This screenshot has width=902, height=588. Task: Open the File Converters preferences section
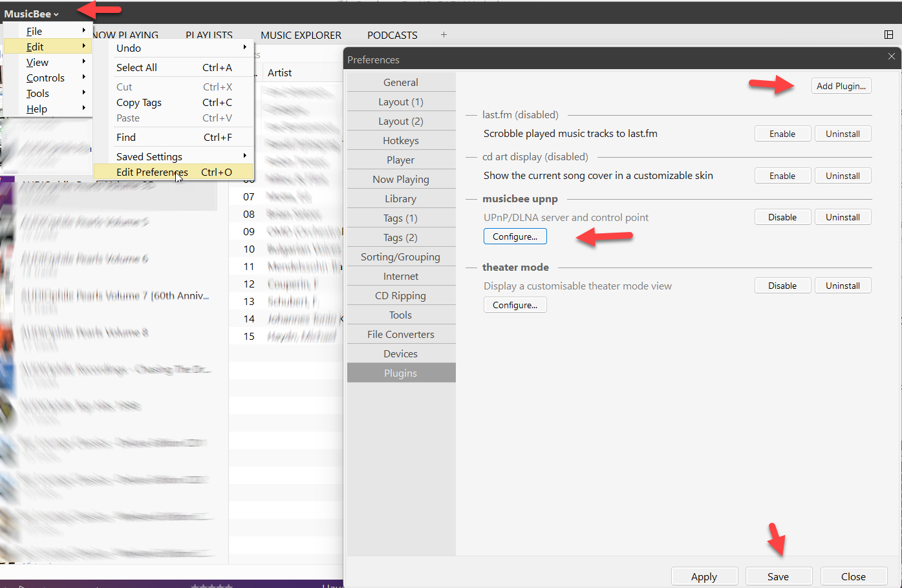coord(401,334)
